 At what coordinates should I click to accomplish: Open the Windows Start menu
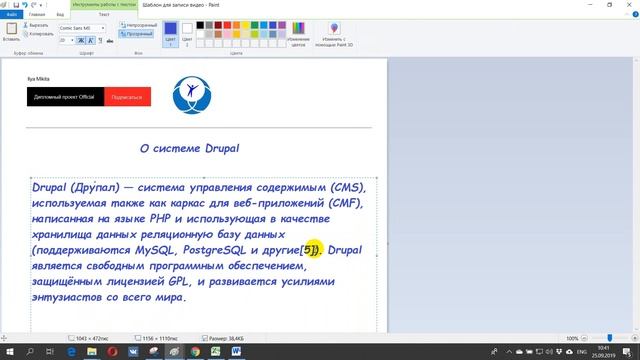(x=9, y=351)
